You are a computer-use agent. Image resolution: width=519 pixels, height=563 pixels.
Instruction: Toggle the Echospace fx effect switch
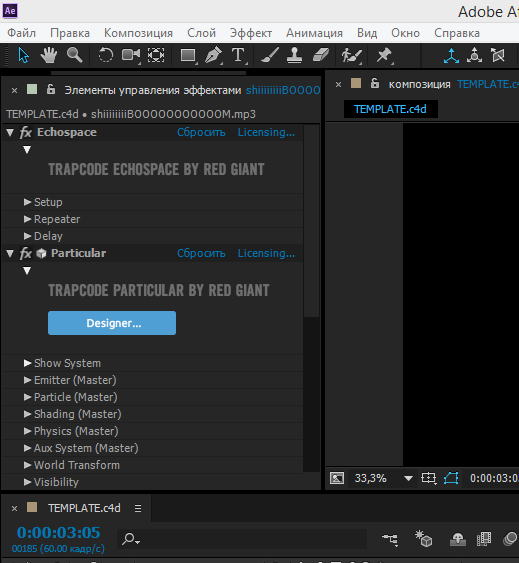26,132
